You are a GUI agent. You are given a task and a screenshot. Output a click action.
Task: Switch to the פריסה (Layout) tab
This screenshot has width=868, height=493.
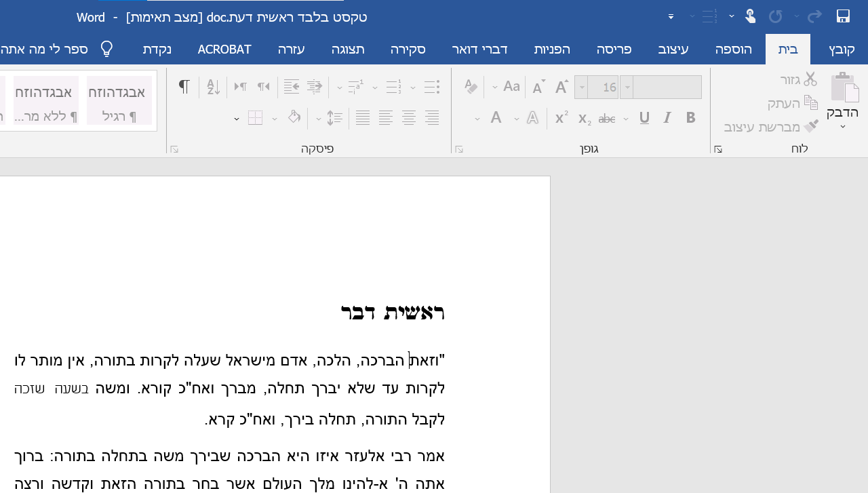614,49
